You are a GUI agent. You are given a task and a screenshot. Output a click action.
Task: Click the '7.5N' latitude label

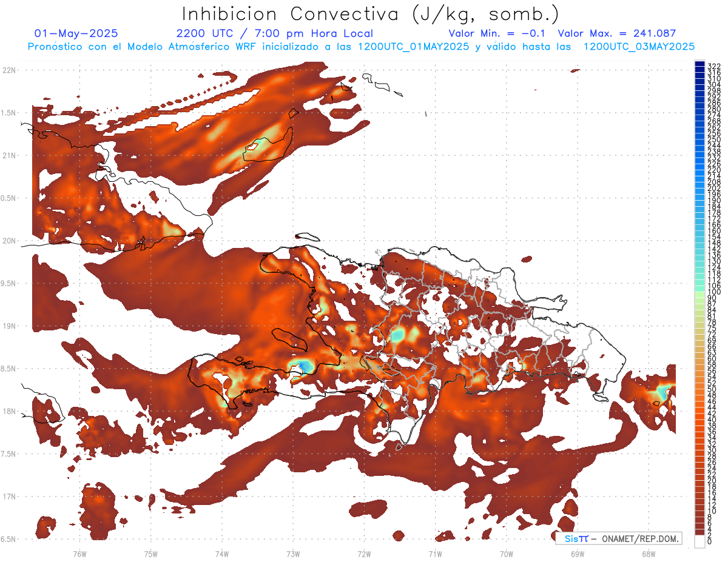[x=9, y=454]
